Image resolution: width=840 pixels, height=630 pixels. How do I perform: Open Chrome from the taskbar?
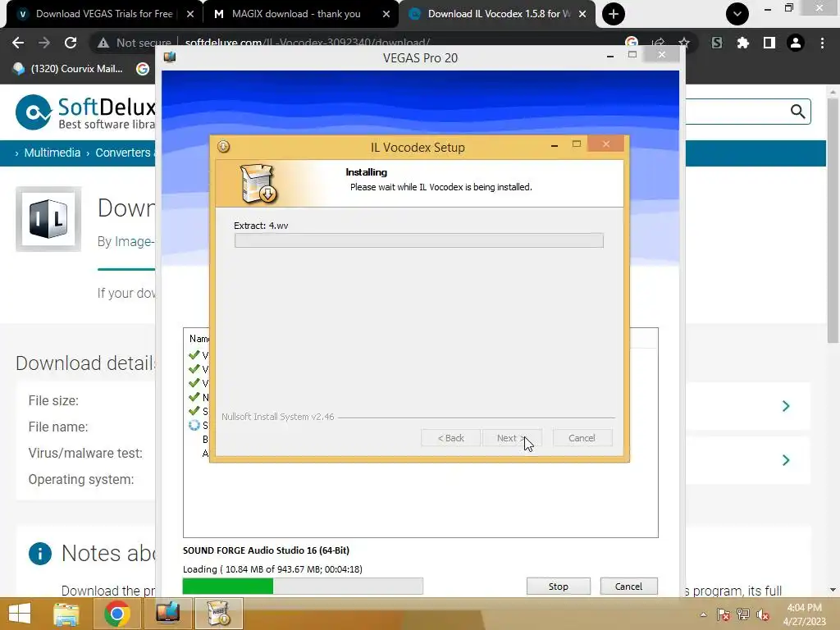coord(117,614)
